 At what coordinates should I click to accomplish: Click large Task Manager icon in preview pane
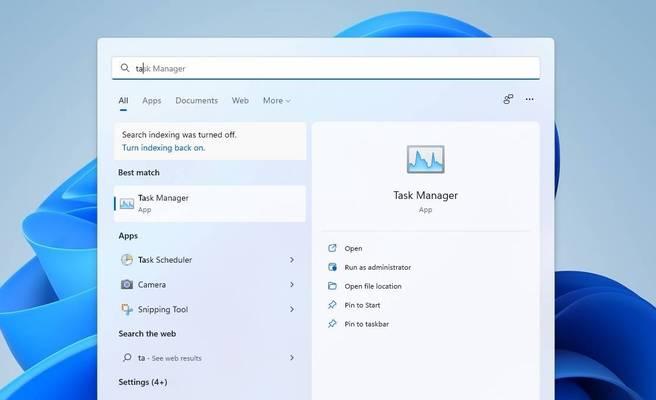(x=425, y=159)
